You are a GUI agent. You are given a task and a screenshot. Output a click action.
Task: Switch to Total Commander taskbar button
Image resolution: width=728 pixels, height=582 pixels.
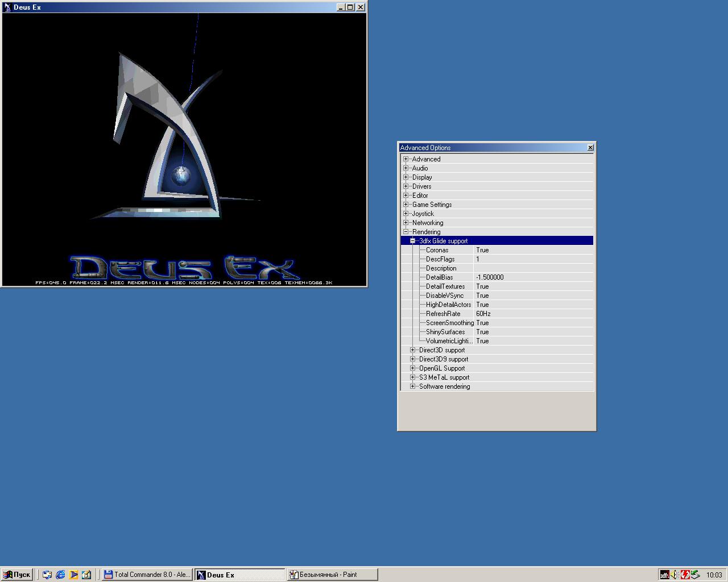coord(146,575)
